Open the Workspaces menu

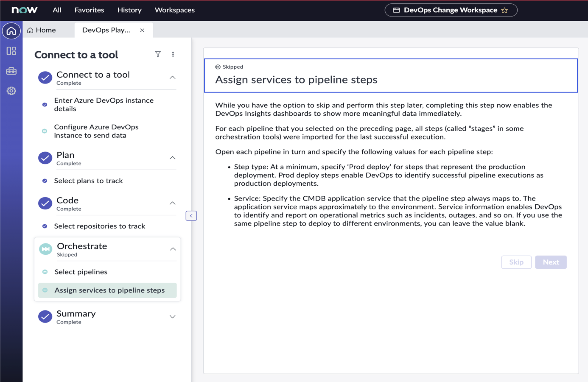tap(175, 10)
